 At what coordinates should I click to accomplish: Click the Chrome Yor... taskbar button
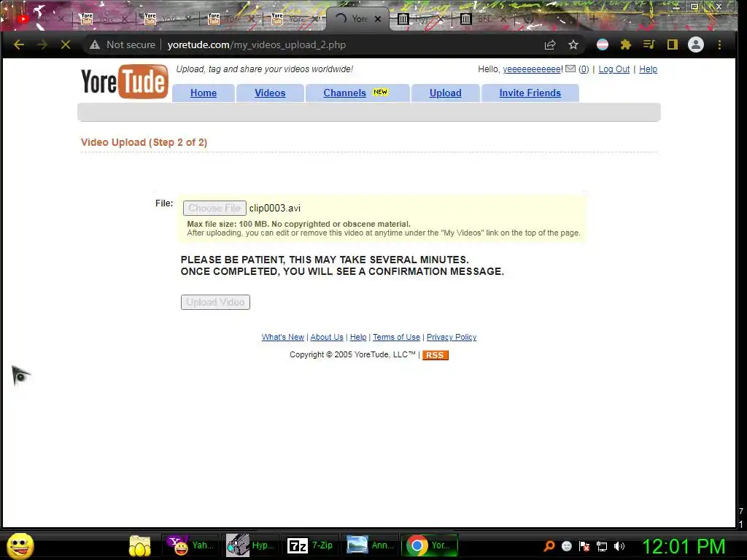[x=430, y=545]
